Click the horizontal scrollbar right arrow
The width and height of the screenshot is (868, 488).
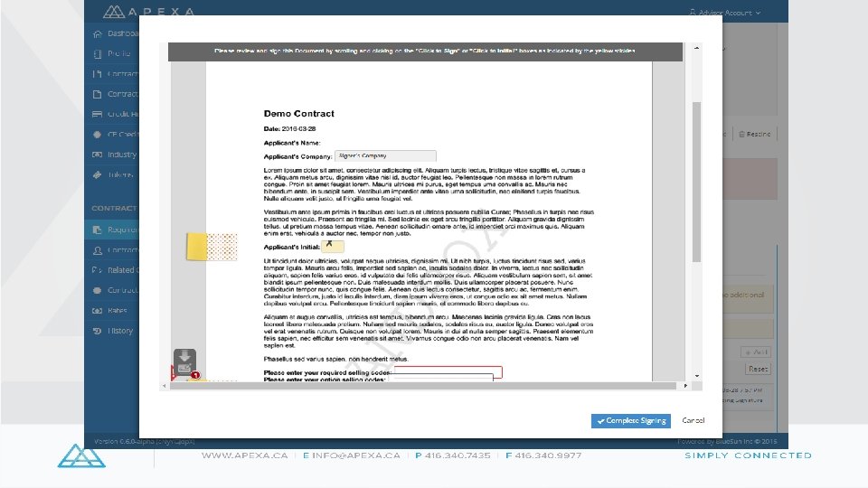pos(685,386)
